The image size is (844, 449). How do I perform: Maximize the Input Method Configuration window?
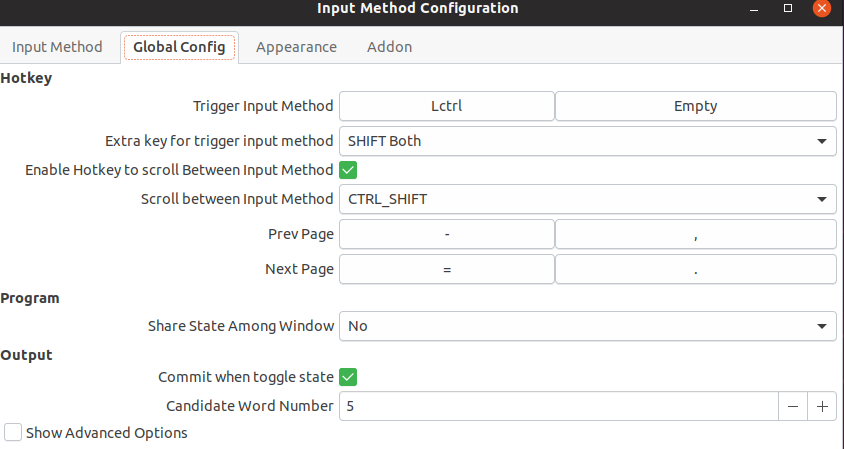[788, 8]
